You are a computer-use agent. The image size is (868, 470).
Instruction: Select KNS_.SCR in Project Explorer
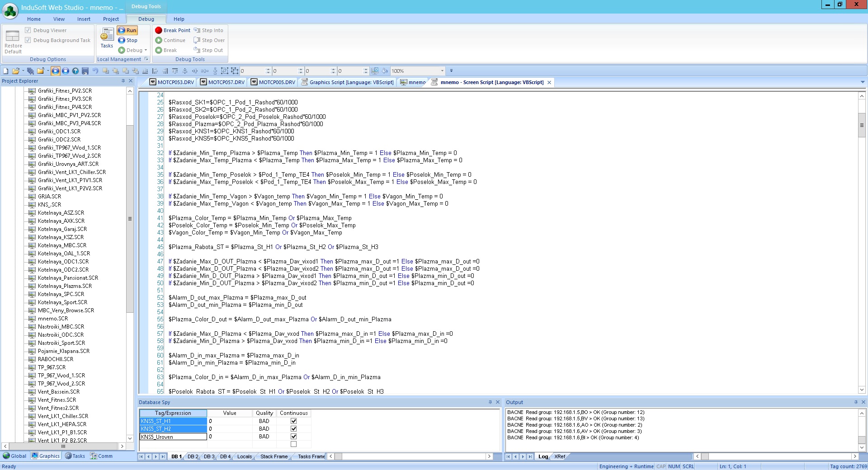pyautogui.click(x=49, y=205)
